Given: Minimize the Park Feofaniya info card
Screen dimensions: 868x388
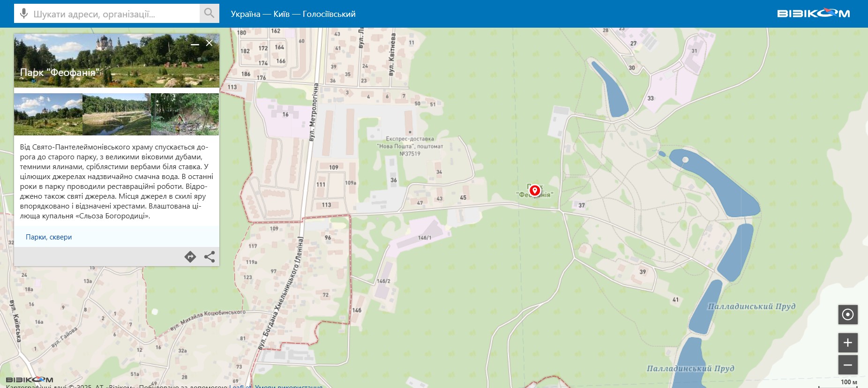Looking at the screenshot, I should pos(195,44).
